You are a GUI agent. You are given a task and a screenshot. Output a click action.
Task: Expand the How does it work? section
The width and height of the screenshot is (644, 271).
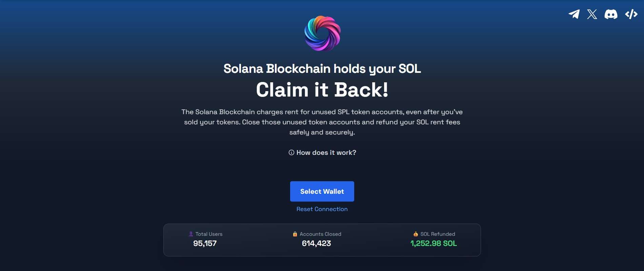click(322, 152)
